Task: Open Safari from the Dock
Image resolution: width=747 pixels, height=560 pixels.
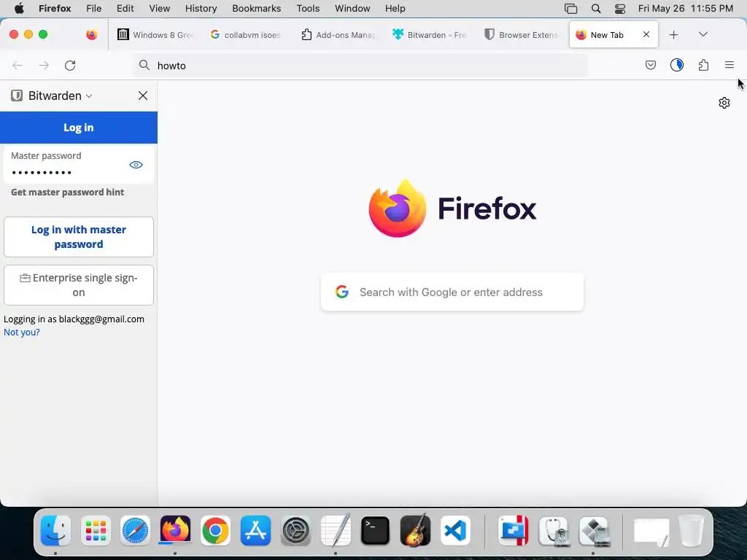Action: coord(135,531)
